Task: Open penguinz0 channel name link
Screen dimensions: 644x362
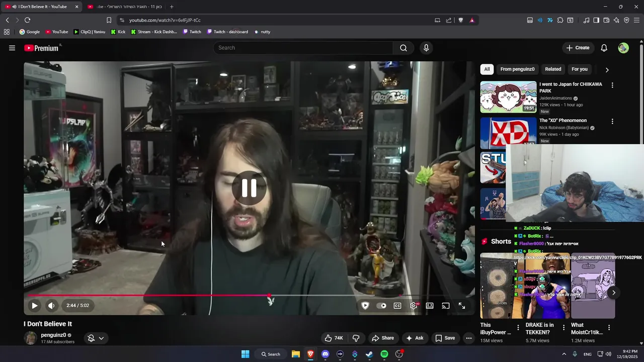Action: click(x=53, y=335)
